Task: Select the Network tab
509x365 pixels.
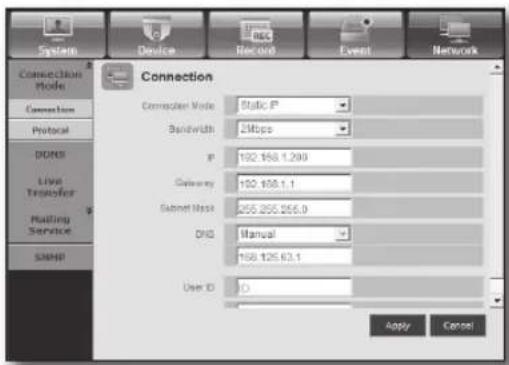Action: (x=455, y=35)
